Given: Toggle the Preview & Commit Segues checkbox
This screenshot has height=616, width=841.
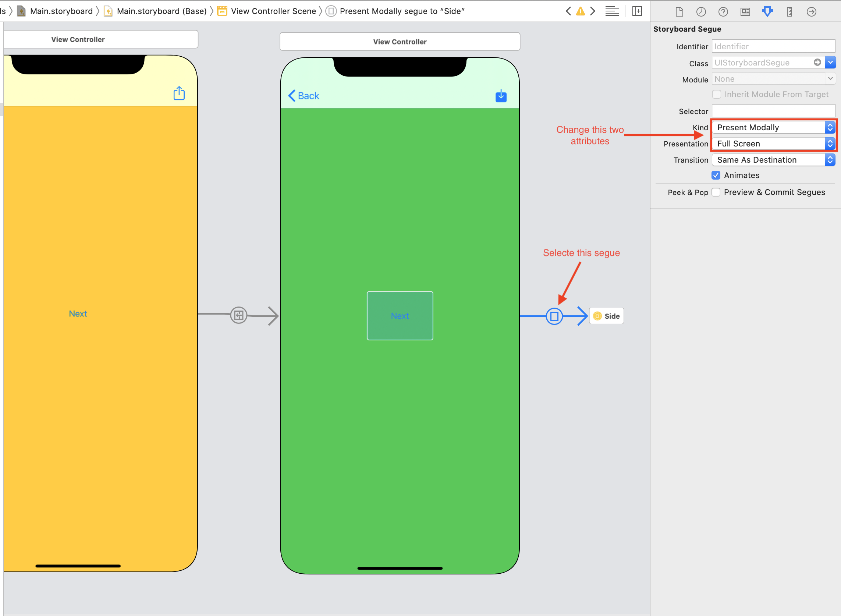Looking at the screenshot, I should (717, 192).
